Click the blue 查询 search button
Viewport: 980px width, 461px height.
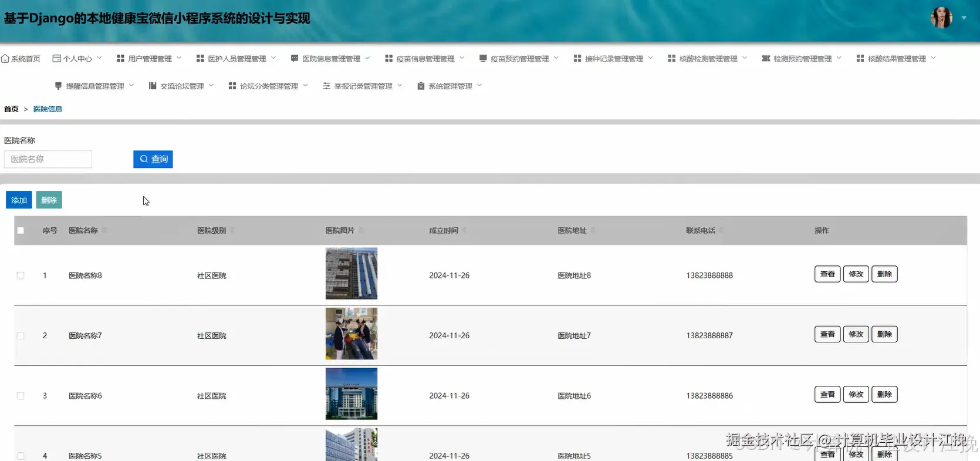tap(153, 159)
